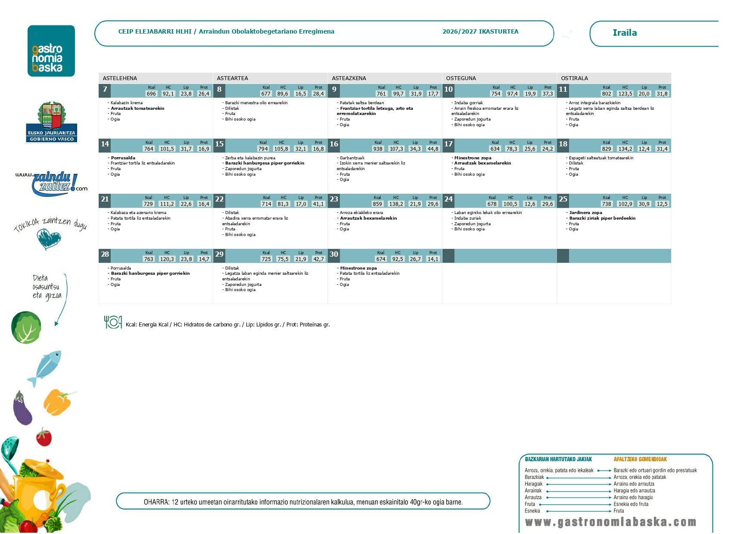Click the Kcal value 938
Viewport: 756px width, 534px height.
click(378, 149)
